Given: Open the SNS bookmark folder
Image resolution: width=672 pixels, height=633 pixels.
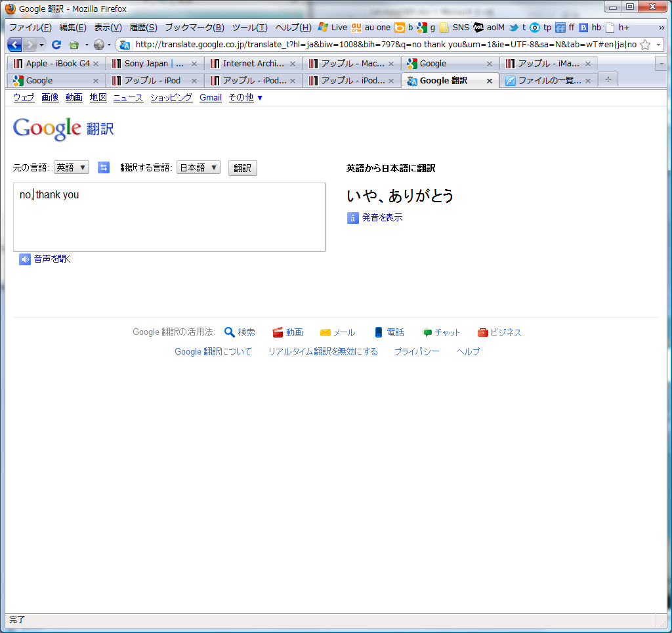Looking at the screenshot, I should 454,28.
